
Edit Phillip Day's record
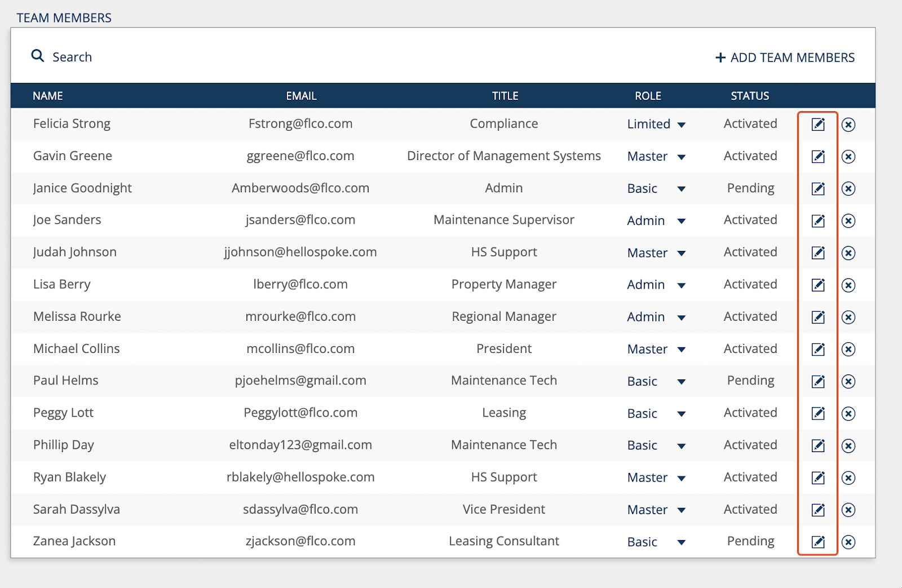point(818,445)
